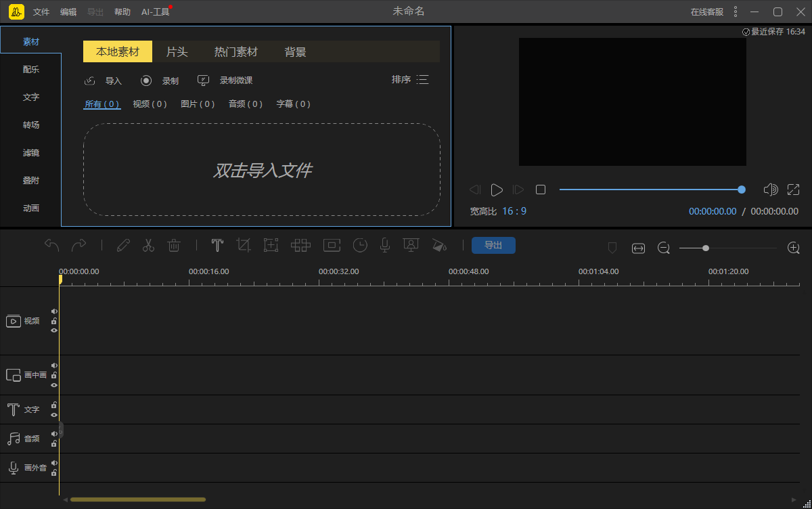
Task: Click the clock duration icon in toolbar
Action: [x=360, y=246]
